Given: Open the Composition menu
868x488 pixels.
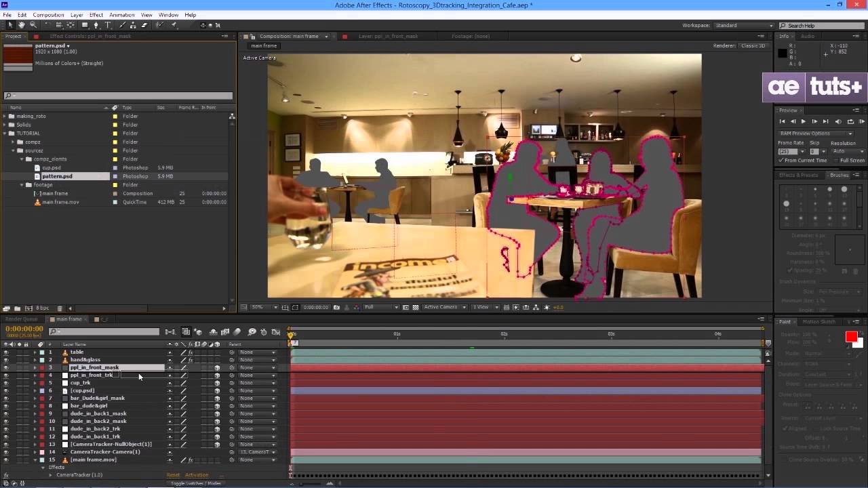Looking at the screenshot, I should point(48,15).
